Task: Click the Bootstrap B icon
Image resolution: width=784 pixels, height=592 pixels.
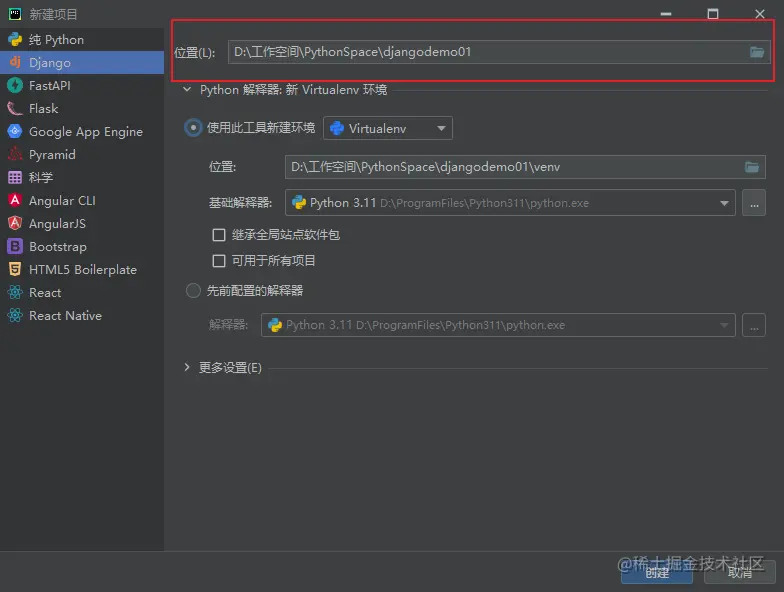Action: pyautogui.click(x=15, y=246)
